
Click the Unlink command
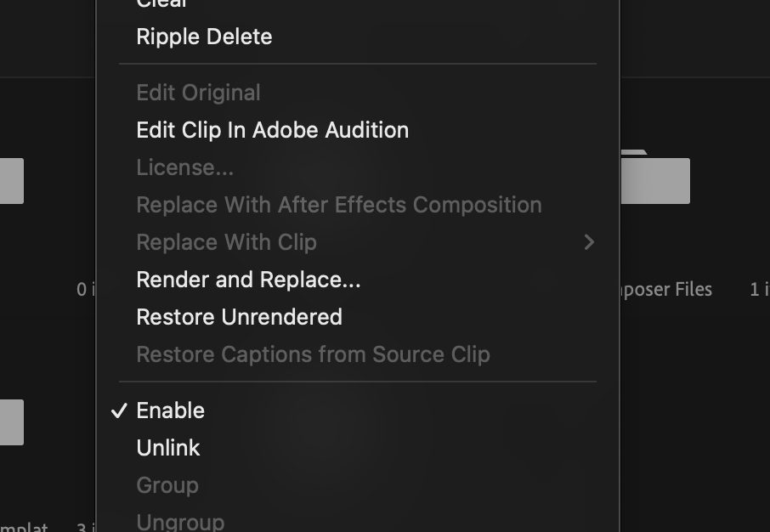click(x=168, y=448)
